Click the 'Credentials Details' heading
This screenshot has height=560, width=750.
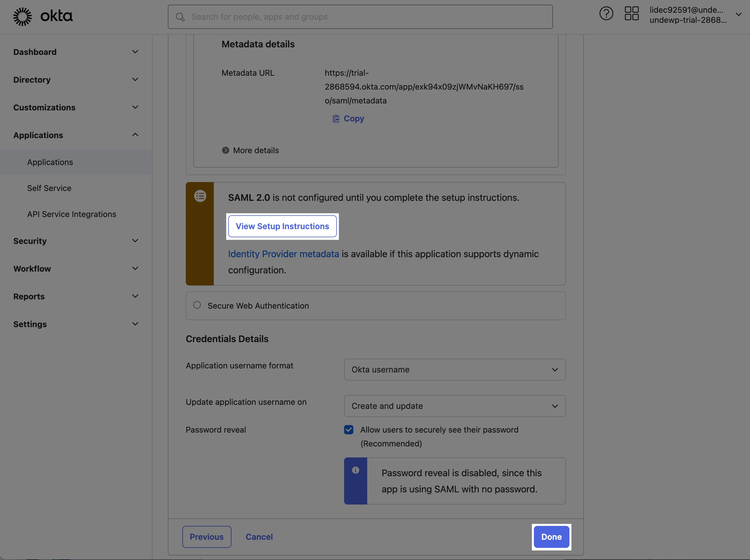point(227,339)
